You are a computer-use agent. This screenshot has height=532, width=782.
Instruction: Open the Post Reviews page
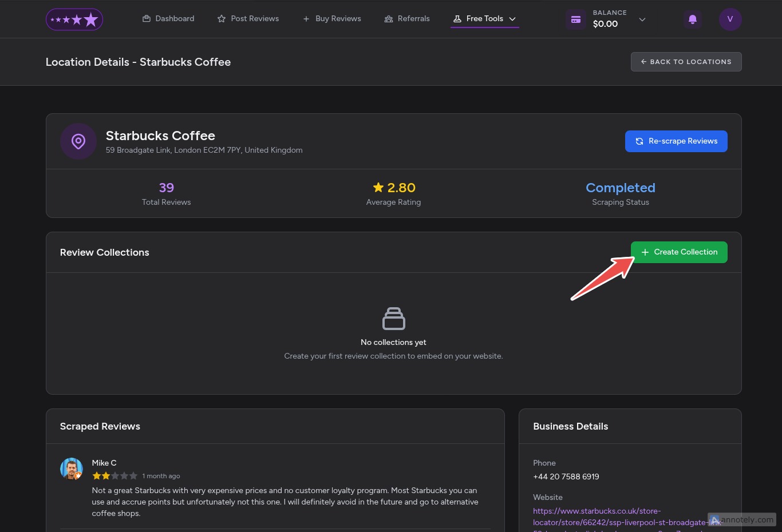point(248,19)
